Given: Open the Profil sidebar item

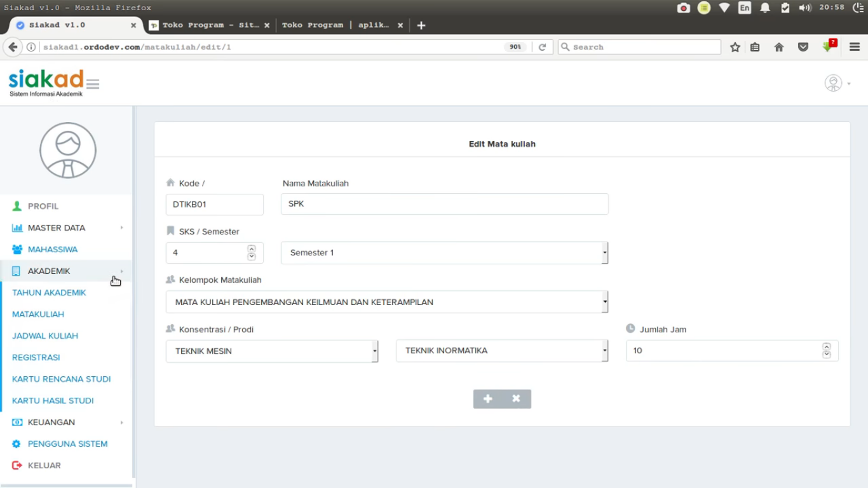Looking at the screenshot, I should [x=43, y=206].
